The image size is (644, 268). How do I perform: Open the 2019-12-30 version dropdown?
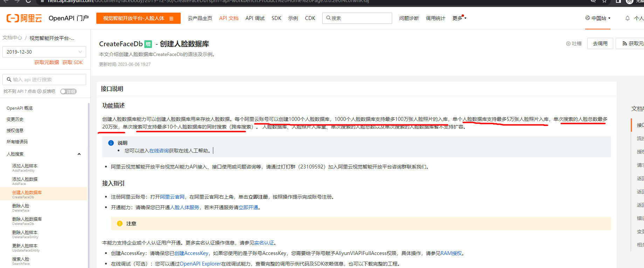coord(44,52)
